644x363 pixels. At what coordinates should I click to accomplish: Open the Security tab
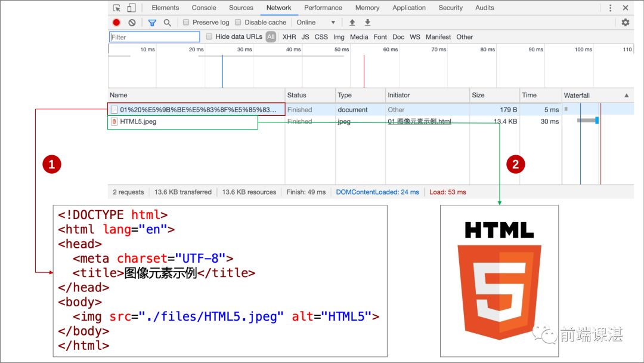coord(451,8)
